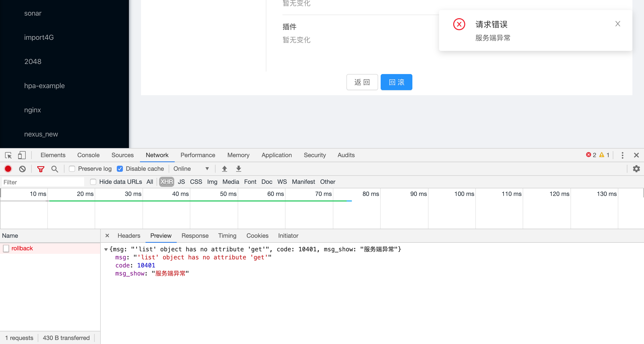The height and width of the screenshot is (344, 644).
Task: Select the Network tab
Action: pyautogui.click(x=157, y=155)
